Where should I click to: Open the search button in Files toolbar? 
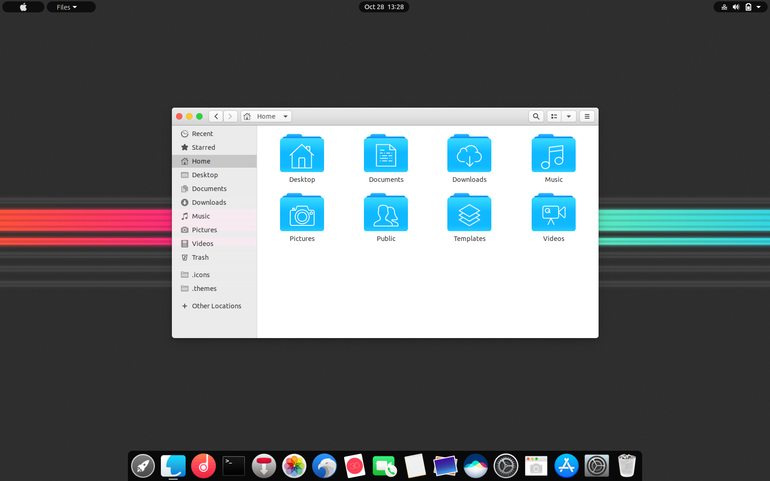click(536, 116)
